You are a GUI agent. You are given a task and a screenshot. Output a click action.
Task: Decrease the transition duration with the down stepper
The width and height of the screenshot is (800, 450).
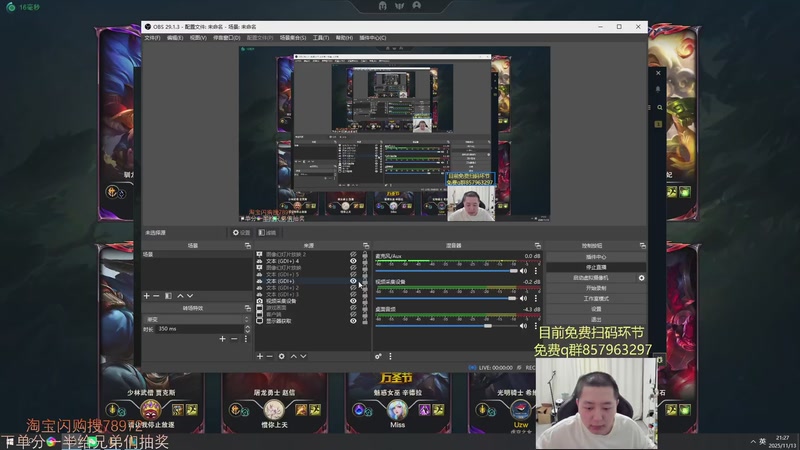pos(247,331)
